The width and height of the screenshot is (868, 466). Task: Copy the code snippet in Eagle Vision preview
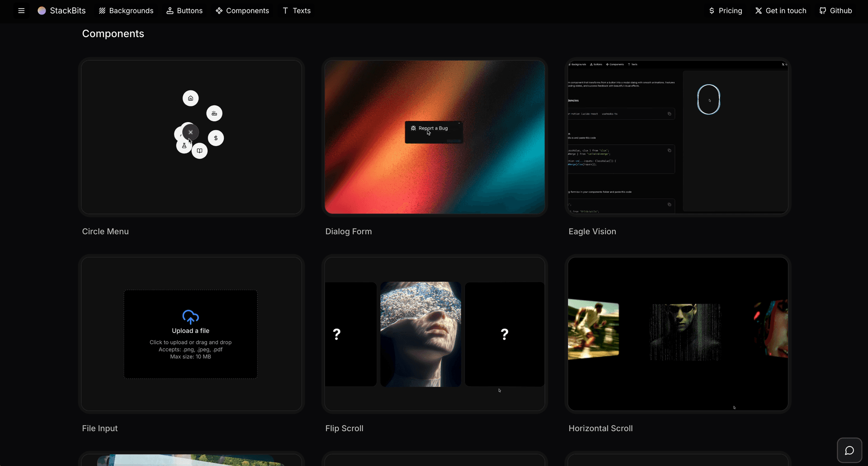click(x=670, y=114)
